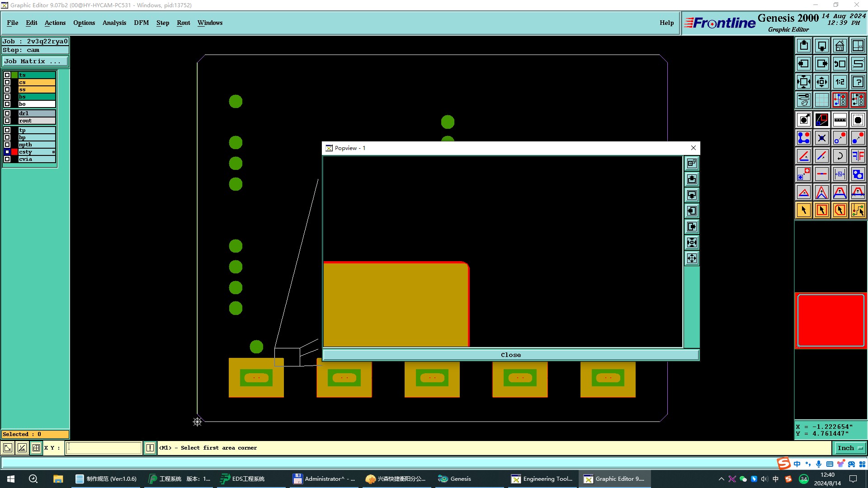Screen dimensions: 868x488
Task: Click the arrow pointer select tool
Action: [803, 210]
